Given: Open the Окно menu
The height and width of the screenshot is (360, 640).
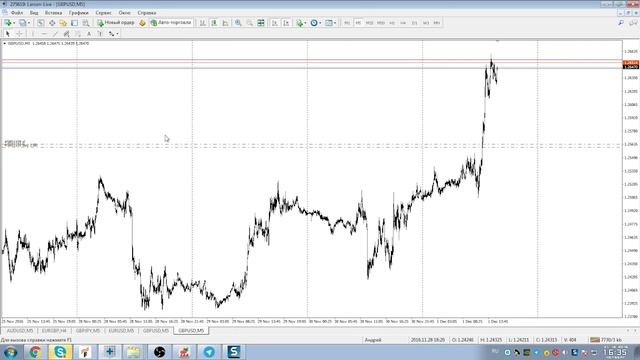Looking at the screenshot, I should 124,13.
